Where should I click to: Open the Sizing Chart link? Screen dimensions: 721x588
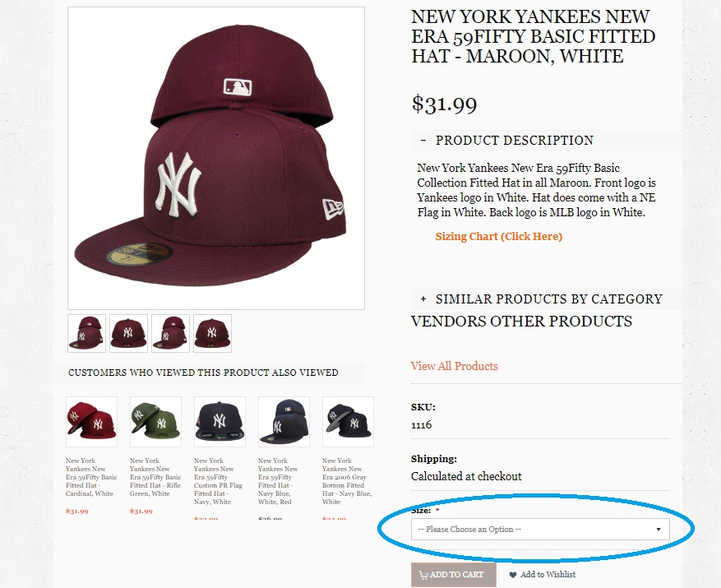point(498,237)
